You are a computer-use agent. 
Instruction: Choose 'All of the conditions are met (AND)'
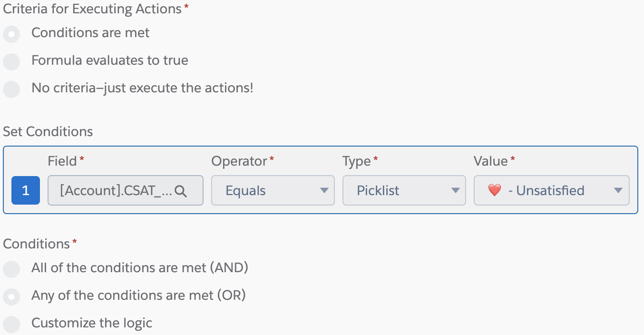pos(11,269)
